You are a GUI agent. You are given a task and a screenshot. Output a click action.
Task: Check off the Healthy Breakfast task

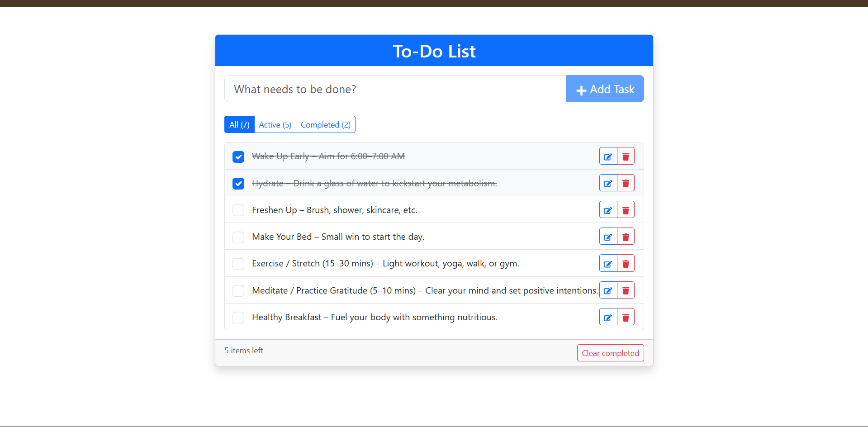click(238, 317)
